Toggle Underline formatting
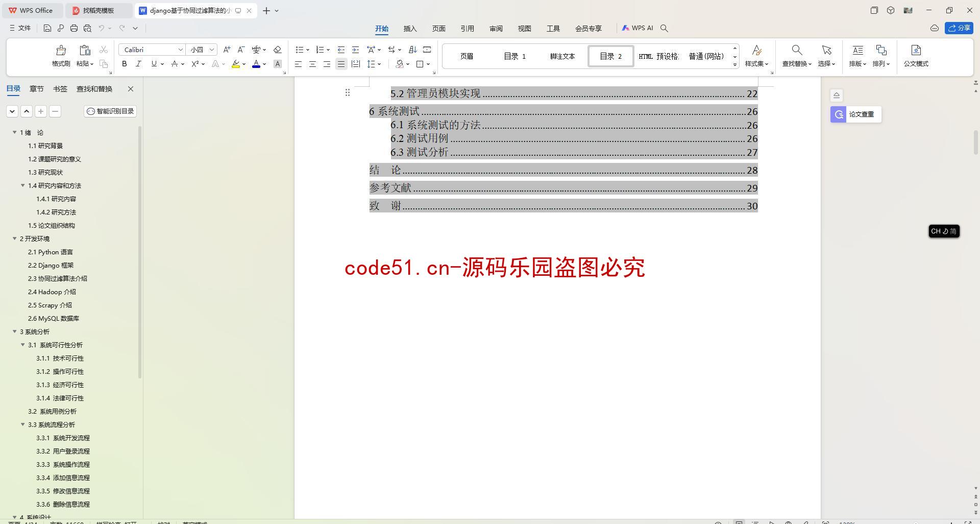Screen dimensions: 980x524 [x=154, y=64]
